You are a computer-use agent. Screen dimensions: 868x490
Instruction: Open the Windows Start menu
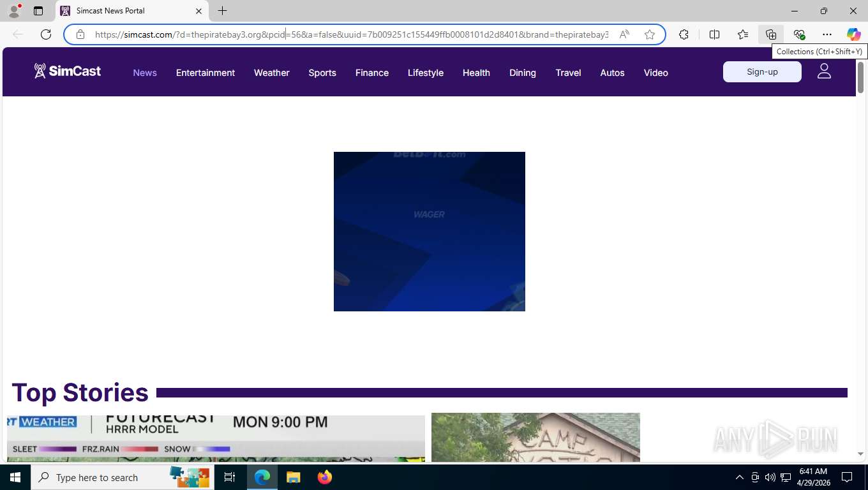[15, 477]
